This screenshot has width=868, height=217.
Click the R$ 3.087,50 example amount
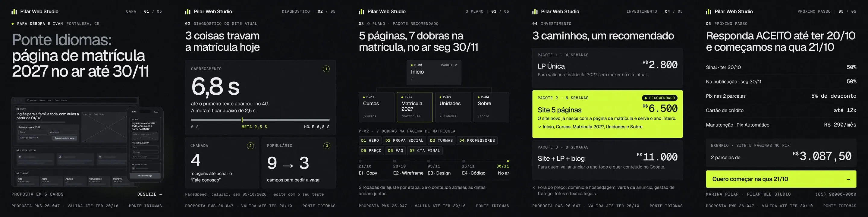pyautogui.click(x=822, y=156)
